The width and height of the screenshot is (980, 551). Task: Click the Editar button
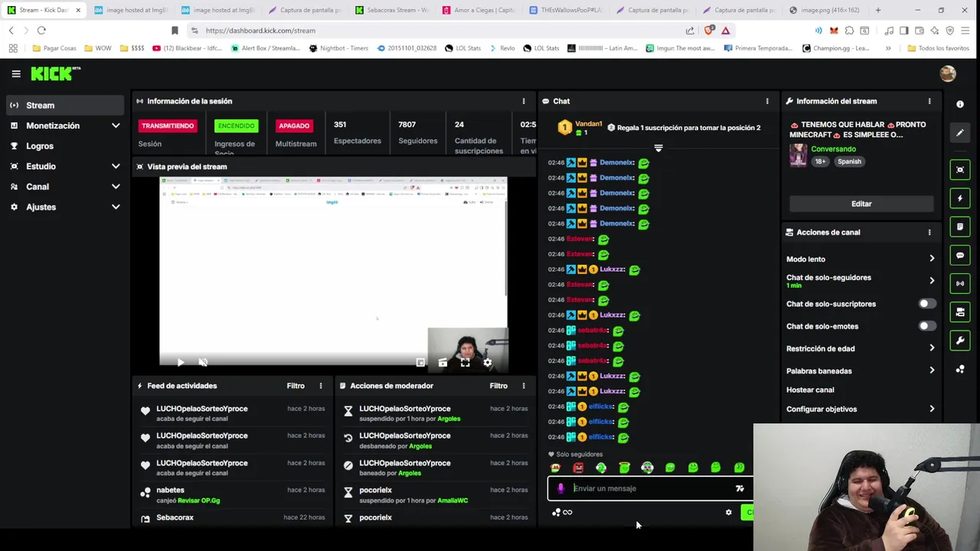[861, 204]
